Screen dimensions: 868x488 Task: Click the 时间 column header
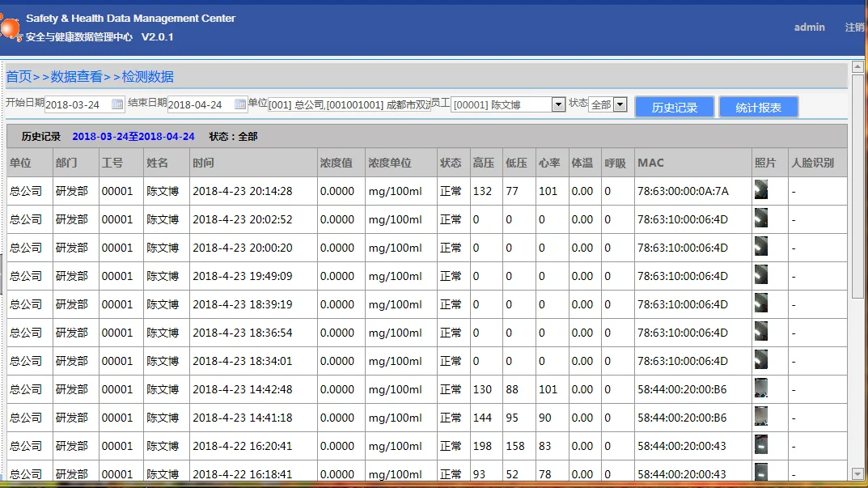[203, 163]
